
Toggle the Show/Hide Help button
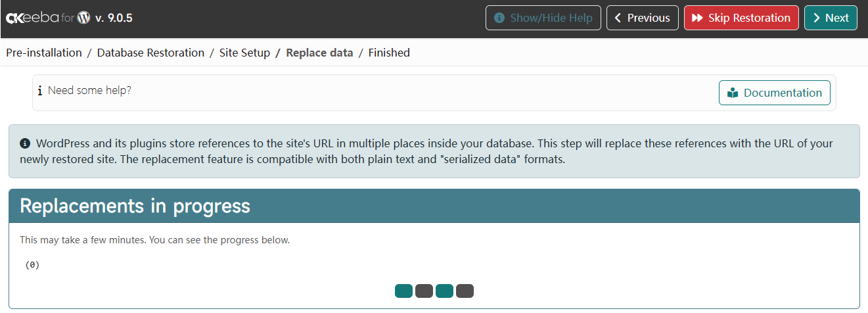(x=543, y=18)
